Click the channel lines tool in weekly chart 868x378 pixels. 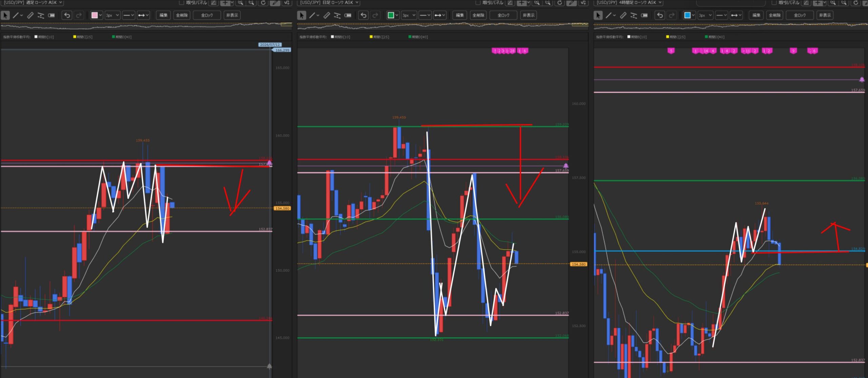41,15
